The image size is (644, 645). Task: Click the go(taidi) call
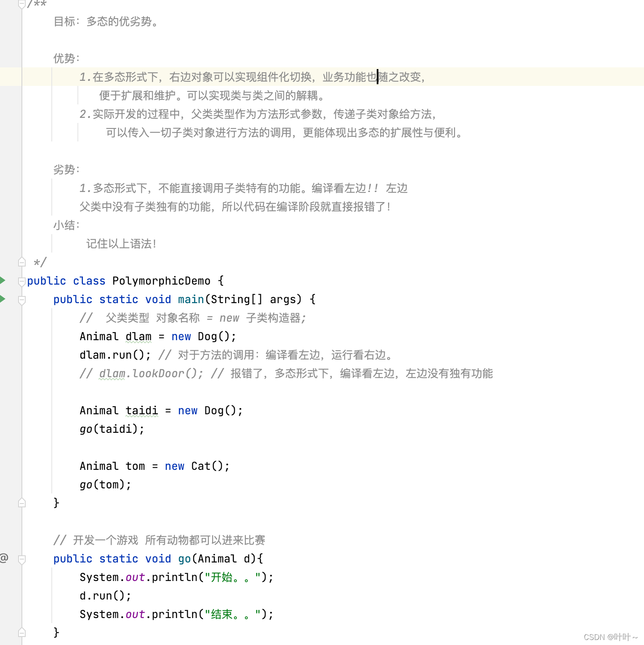[x=112, y=429]
